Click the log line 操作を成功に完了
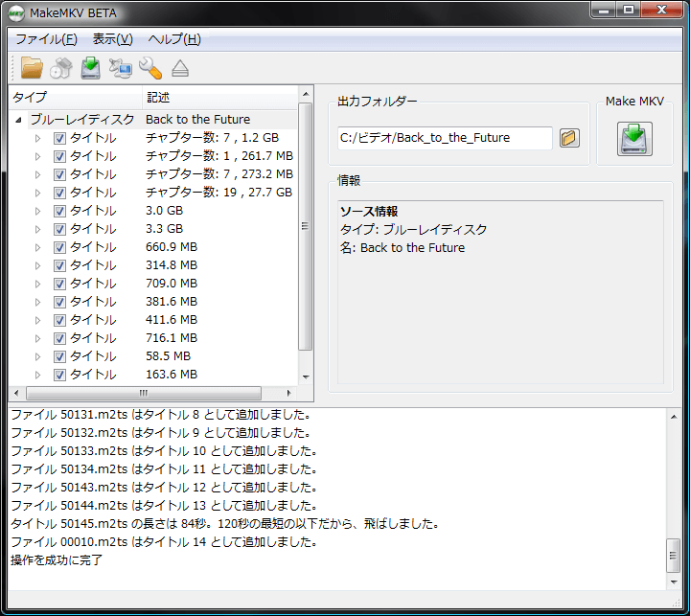 [57, 560]
